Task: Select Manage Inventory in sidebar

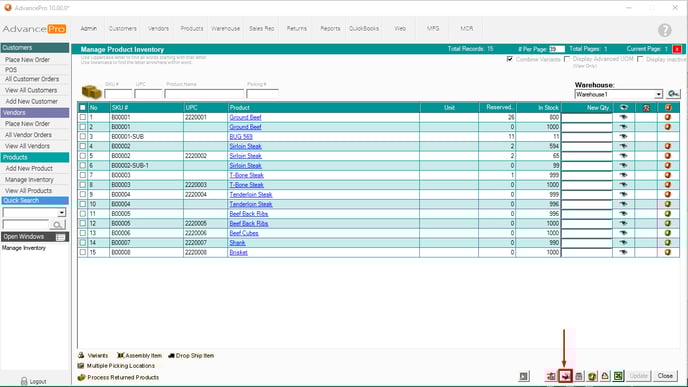Action: coord(29,180)
